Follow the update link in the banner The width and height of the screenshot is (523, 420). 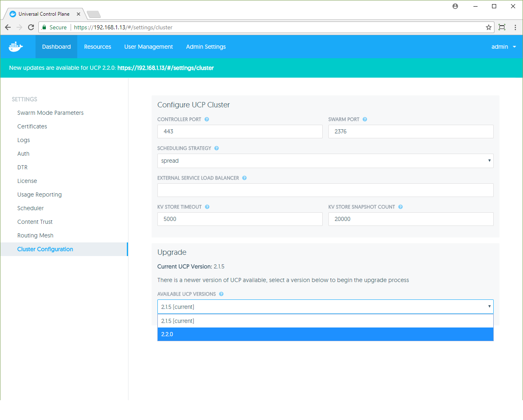point(165,68)
